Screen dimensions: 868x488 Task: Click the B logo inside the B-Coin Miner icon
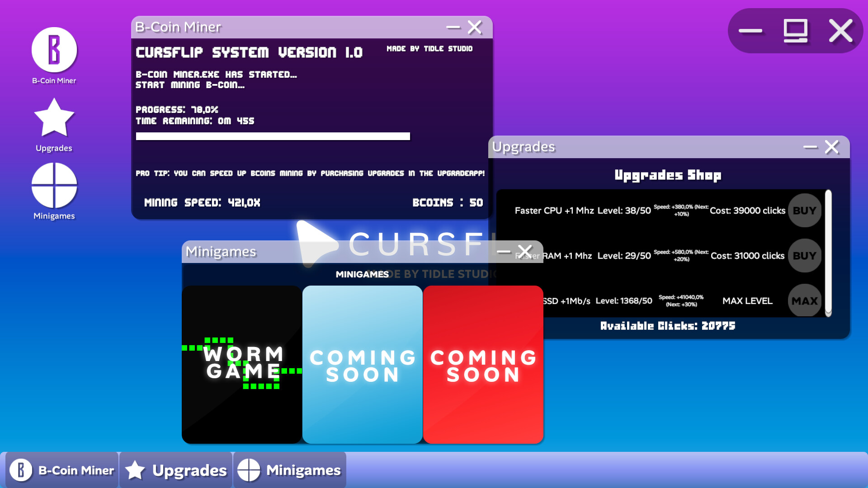54,50
